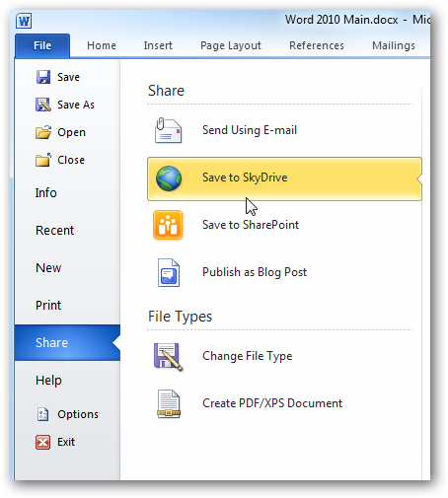The width and height of the screenshot is (448, 498).
Task: Click the PDF/XPS document icon
Action: pyautogui.click(x=169, y=404)
